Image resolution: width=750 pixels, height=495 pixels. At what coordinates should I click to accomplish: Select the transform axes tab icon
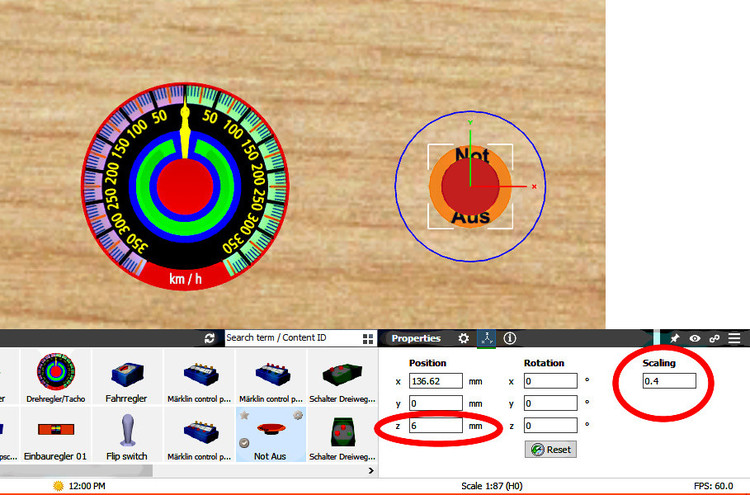click(486, 338)
